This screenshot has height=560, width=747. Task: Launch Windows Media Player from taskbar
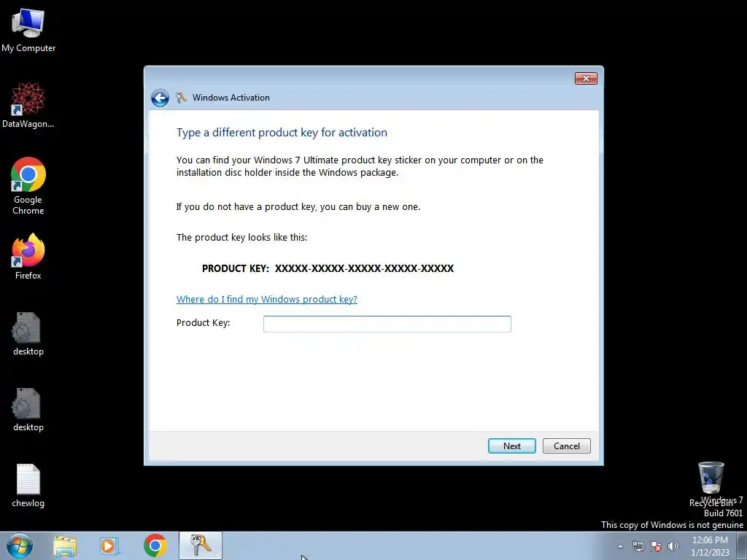109,545
